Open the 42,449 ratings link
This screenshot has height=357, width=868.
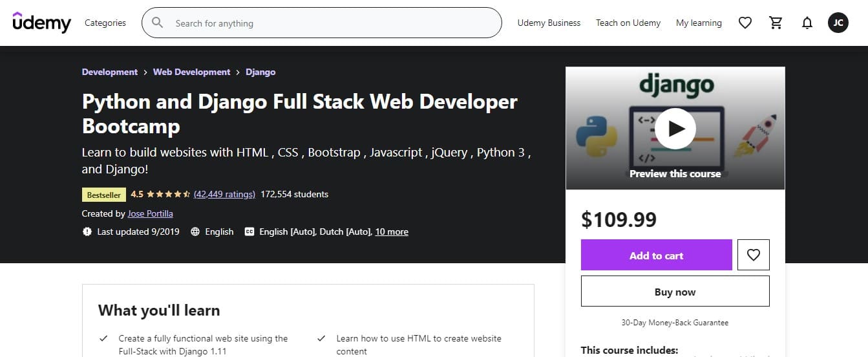(x=224, y=194)
